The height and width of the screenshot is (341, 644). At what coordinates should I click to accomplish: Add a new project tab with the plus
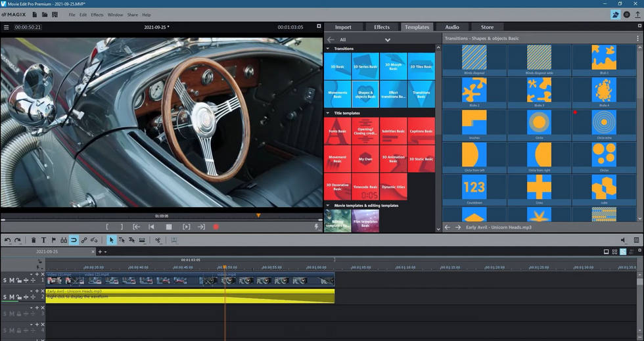point(100,252)
